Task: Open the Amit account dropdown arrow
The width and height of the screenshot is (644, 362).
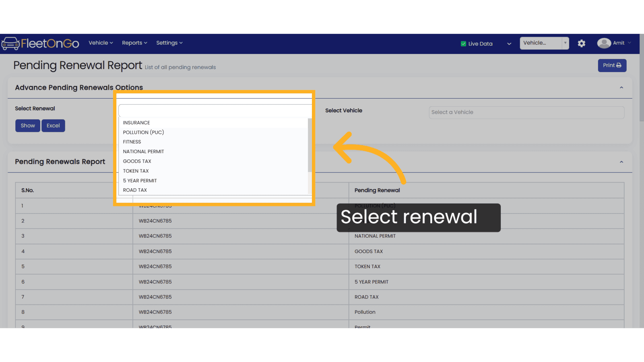Action: click(630, 43)
